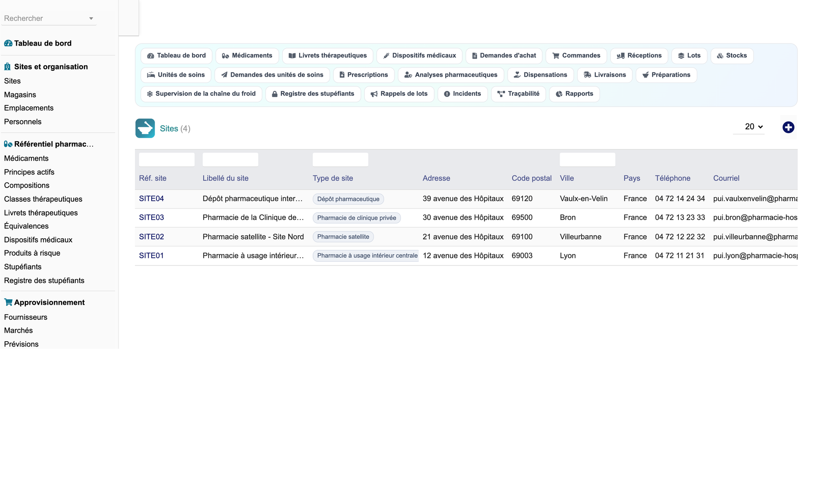The height and width of the screenshot is (504, 815).
Task: Open the Rechercher dropdown
Action: coord(49,18)
